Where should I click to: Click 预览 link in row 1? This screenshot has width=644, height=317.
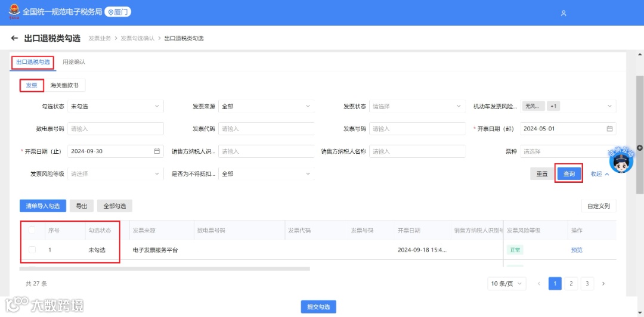pyautogui.click(x=577, y=250)
